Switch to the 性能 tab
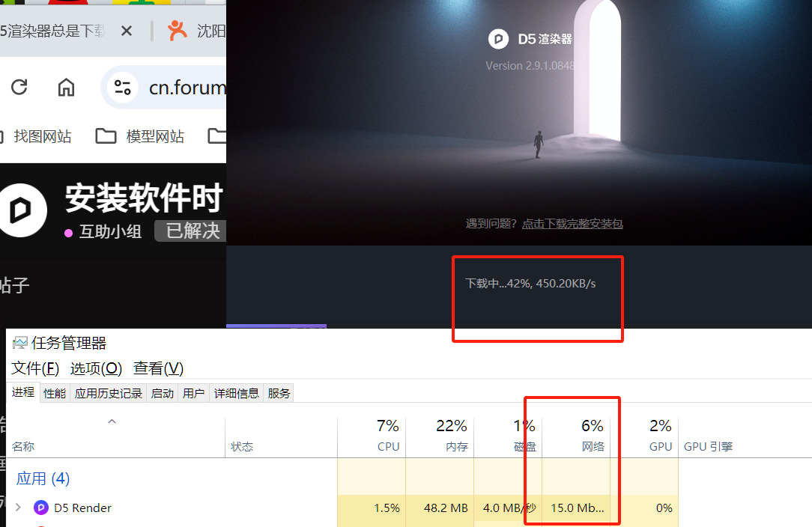This screenshot has width=812, height=527. (55, 394)
